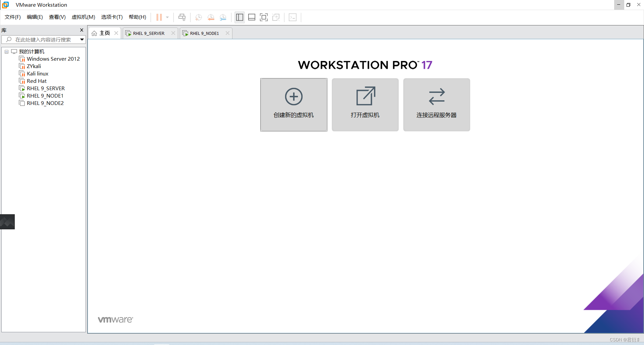
Task: Select the Kali linux virtual machine
Action: coord(38,74)
